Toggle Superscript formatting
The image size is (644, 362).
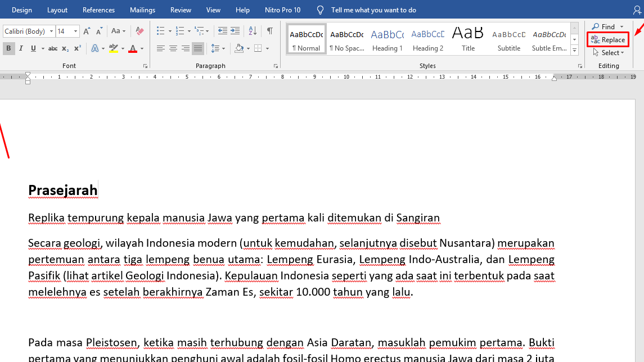pos(77,48)
